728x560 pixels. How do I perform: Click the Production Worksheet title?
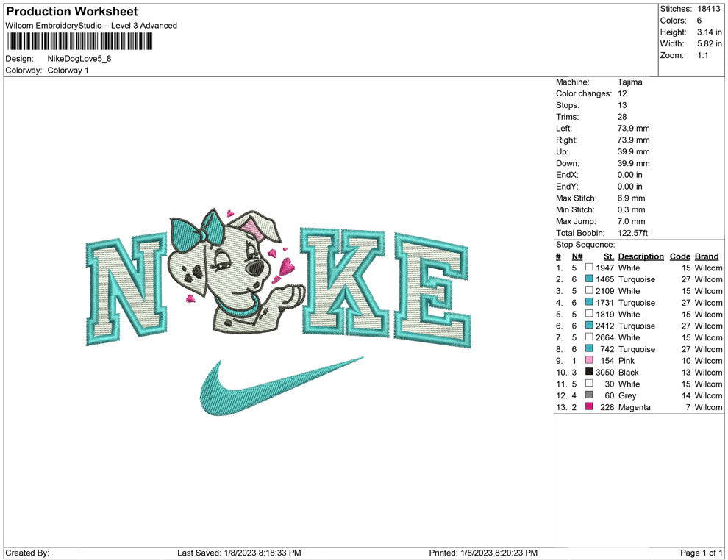tap(72, 12)
